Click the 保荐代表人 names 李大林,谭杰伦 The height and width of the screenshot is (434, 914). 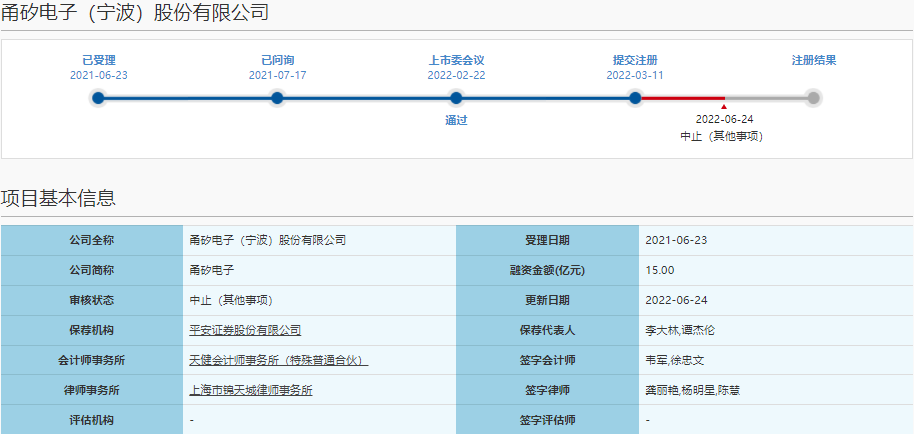coord(682,330)
